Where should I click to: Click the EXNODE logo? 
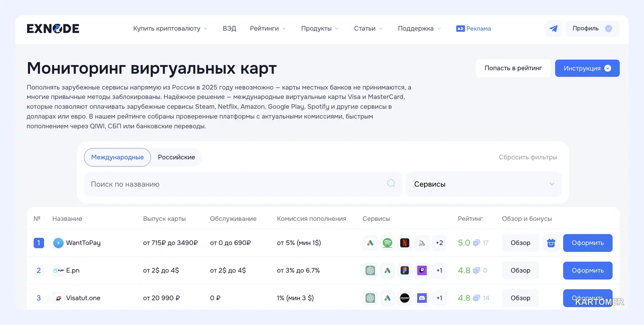(x=53, y=29)
